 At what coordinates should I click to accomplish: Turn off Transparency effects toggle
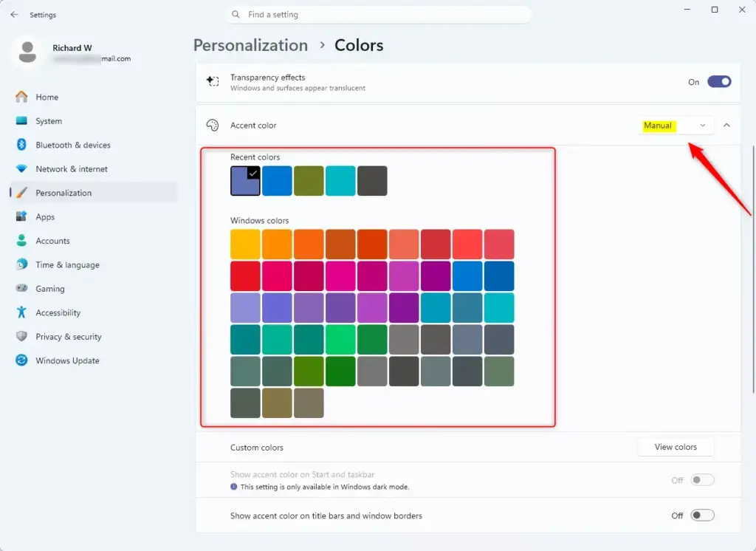tap(719, 81)
